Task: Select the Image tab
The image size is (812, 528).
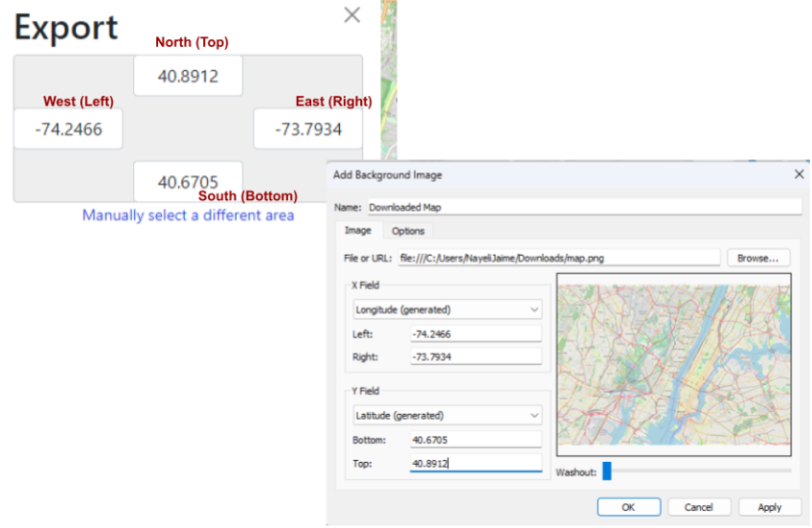Action: point(358,231)
